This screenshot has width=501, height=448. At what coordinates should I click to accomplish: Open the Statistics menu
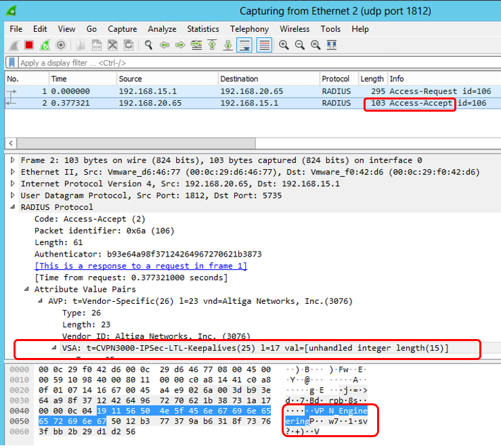pos(203,29)
